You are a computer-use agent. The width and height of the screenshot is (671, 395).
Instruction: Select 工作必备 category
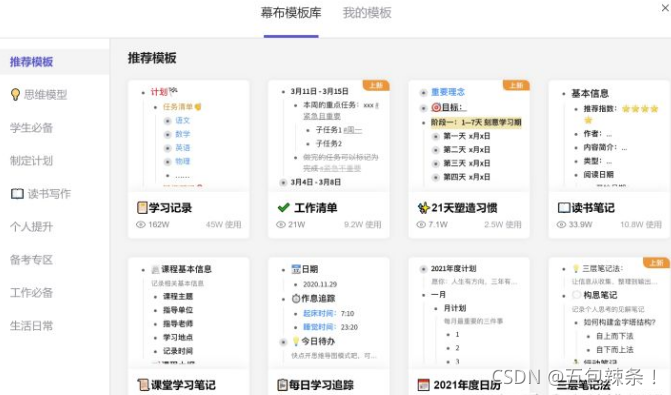pos(31,292)
